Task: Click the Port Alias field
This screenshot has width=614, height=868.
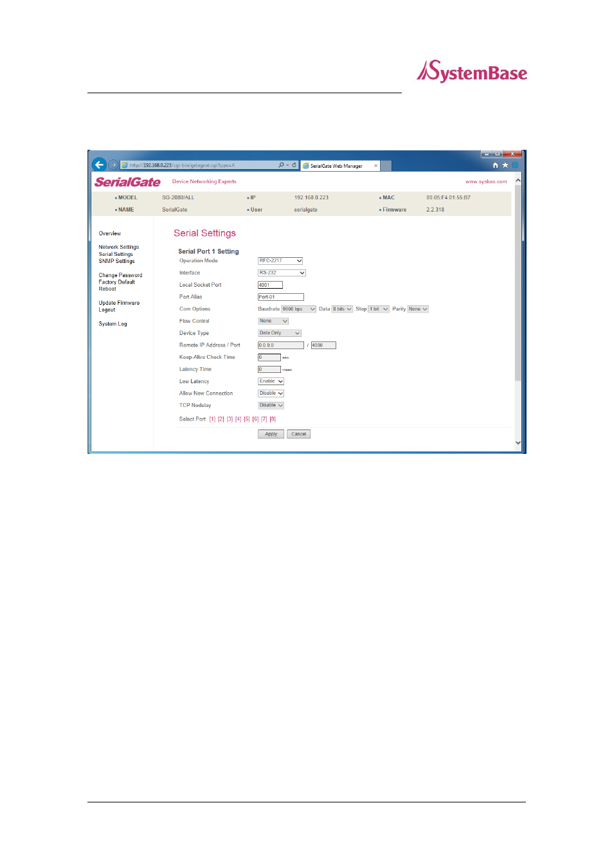Action: point(280,297)
